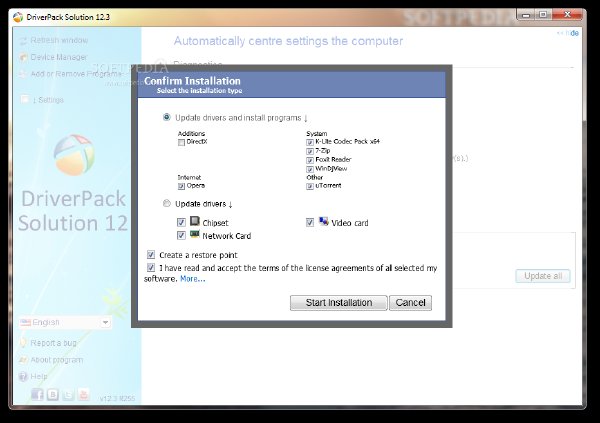Image resolution: width=600 pixels, height=423 pixels.
Task: Toggle the Chipset driver checkbox
Action: click(181, 222)
